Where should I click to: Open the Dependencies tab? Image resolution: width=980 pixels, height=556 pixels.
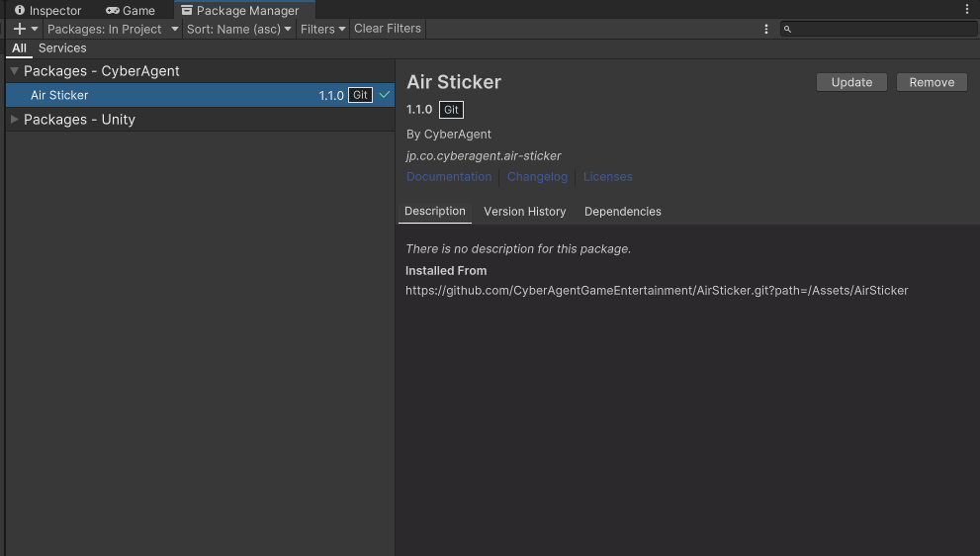point(622,212)
